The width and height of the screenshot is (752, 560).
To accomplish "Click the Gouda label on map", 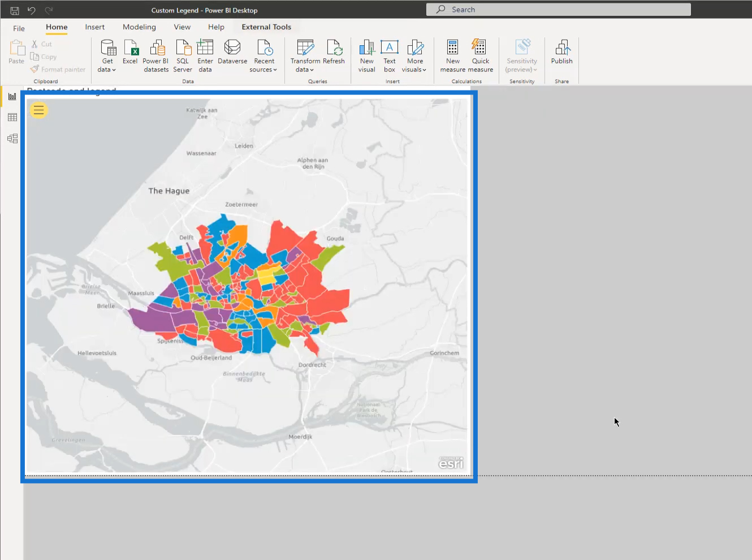I will coord(335,239).
